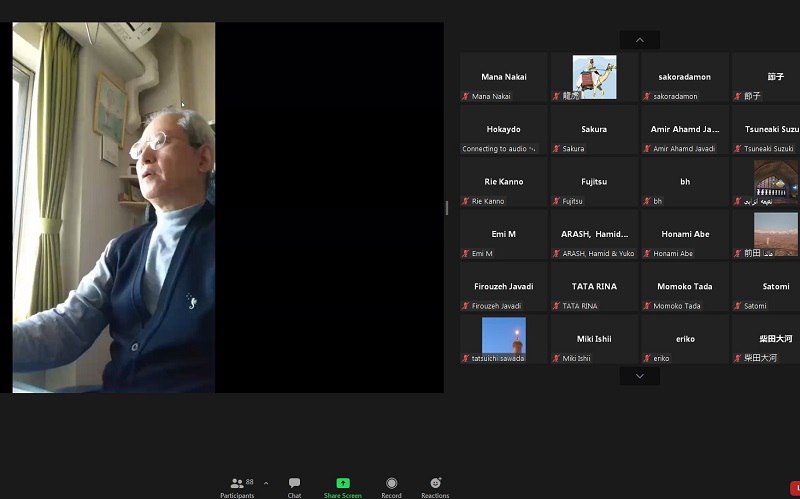800x499 pixels.
Task: Select the camel picture participant thumbnail
Action: coord(594,75)
